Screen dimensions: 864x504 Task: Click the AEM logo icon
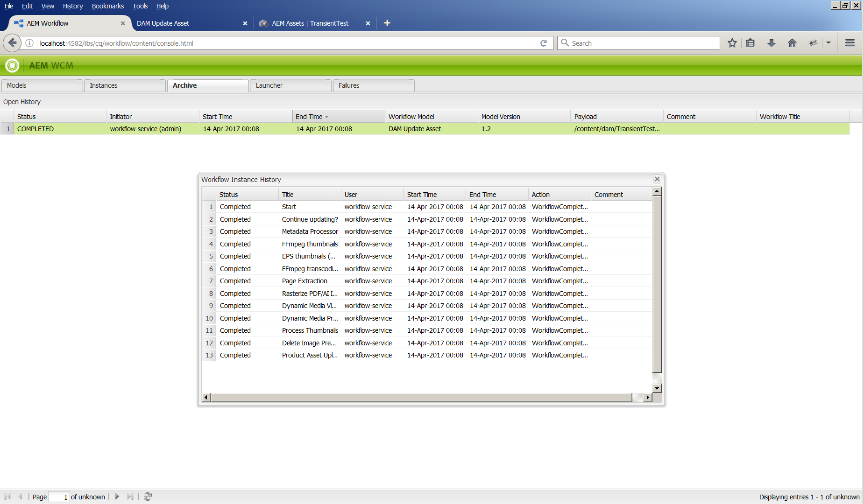coord(12,65)
